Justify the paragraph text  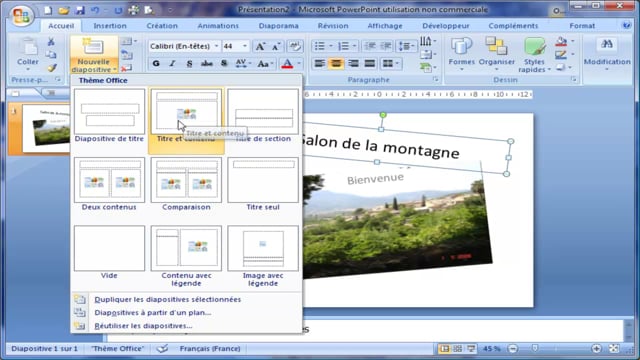pyautogui.click(x=370, y=63)
